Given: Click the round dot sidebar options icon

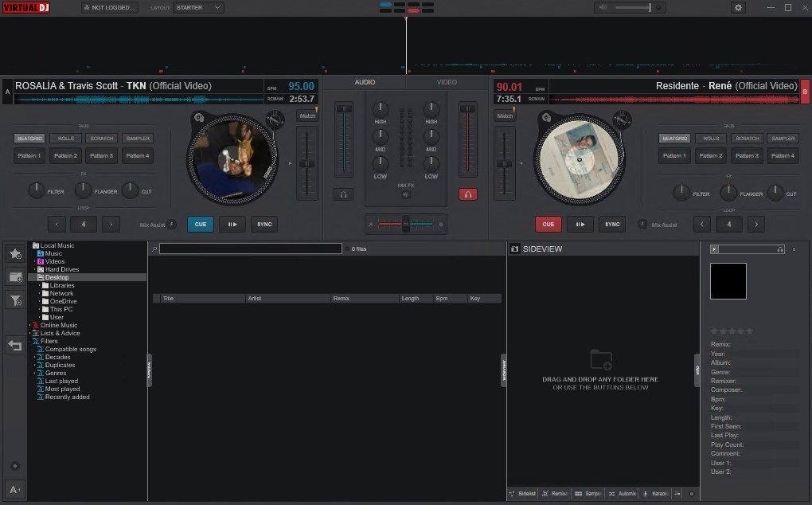Looking at the screenshot, I should (15, 466).
